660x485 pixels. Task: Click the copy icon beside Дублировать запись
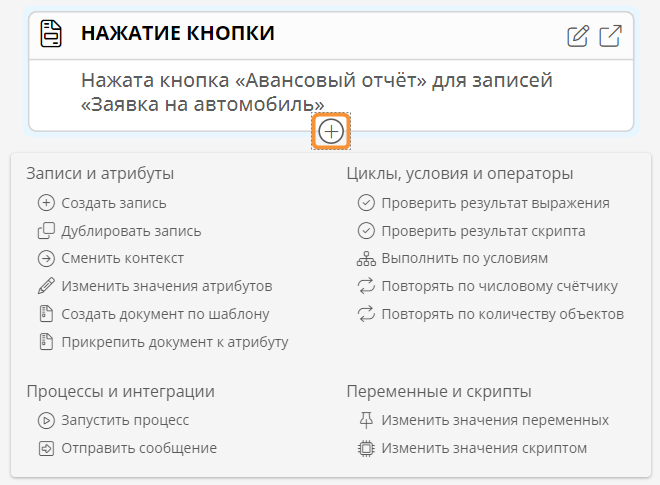46,231
